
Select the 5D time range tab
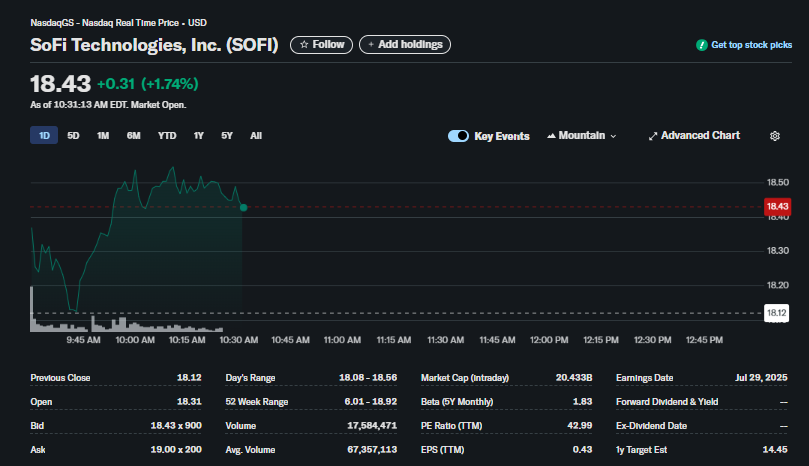73,135
